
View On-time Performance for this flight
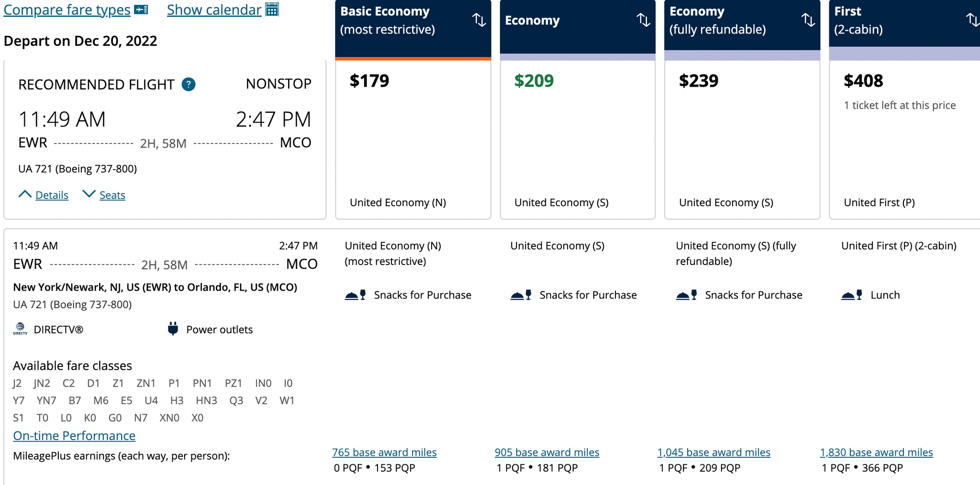click(x=74, y=436)
